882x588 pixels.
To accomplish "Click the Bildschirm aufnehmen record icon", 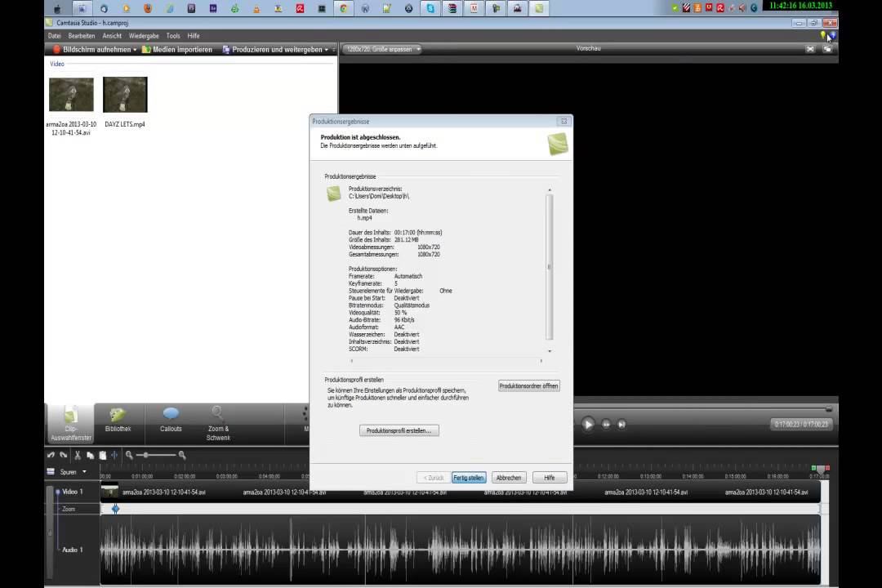I will [x=56, y=50].
